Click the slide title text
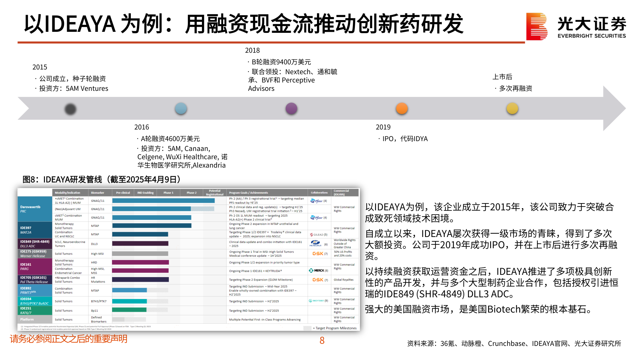This screenshot has width=644, height=362. click(244, 24)
